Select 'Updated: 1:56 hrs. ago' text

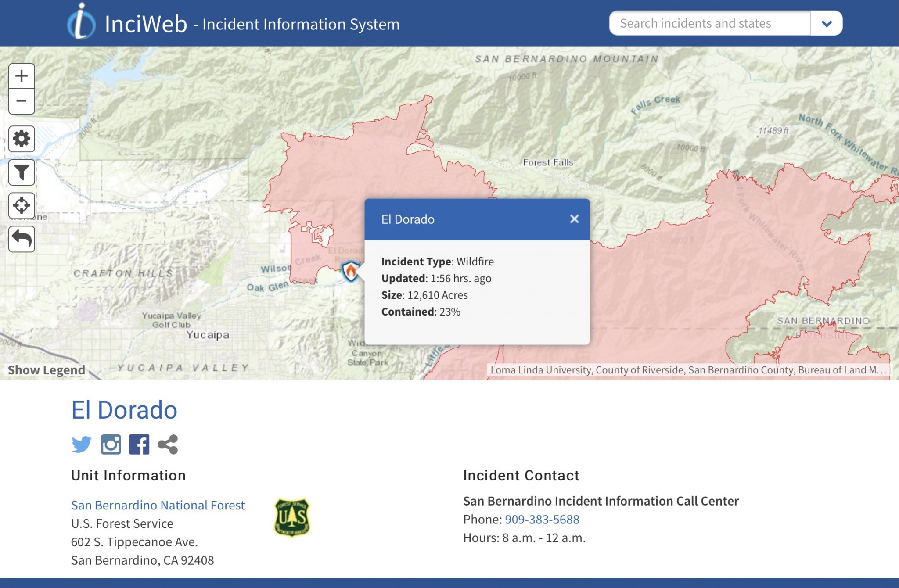[x=436, y=278]
